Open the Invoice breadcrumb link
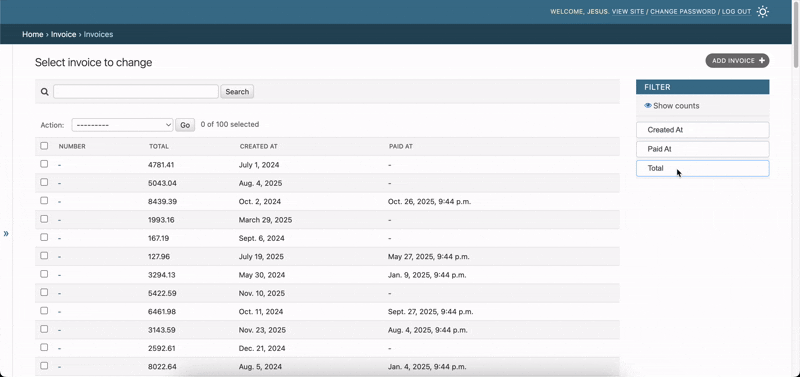 (x=63, y=34)
